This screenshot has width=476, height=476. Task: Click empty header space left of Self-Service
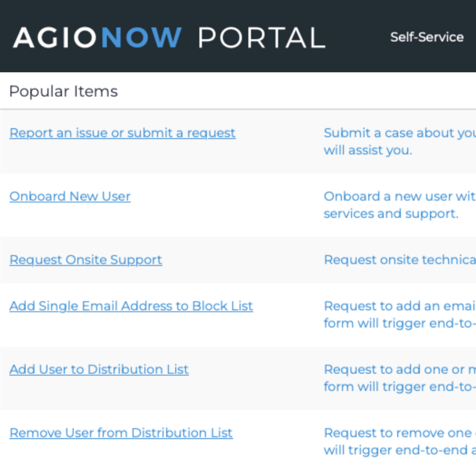click(357, 38)
